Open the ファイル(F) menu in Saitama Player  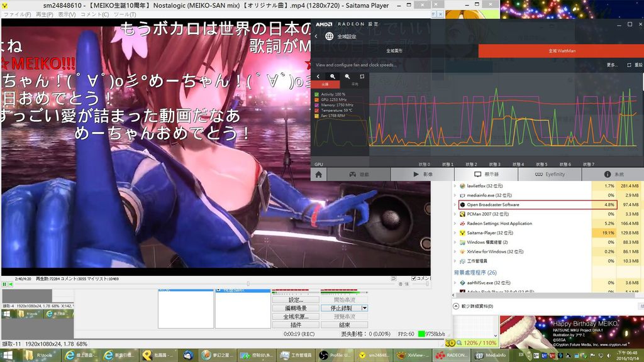pyautogui.click(x=17, y=14)
